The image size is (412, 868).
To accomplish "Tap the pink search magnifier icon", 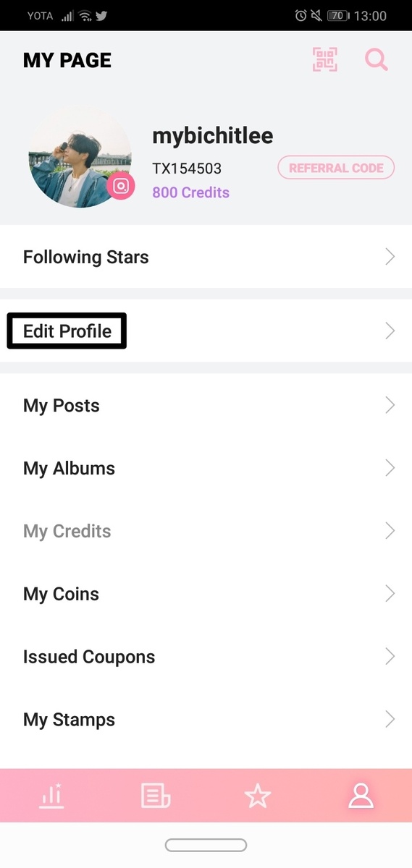I will tap(377, 59).
